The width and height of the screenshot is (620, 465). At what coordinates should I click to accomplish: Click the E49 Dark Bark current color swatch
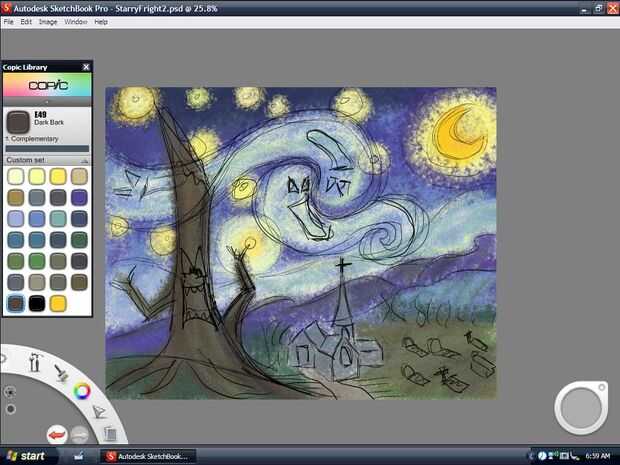pyautogui.click(x=18, y=122)
